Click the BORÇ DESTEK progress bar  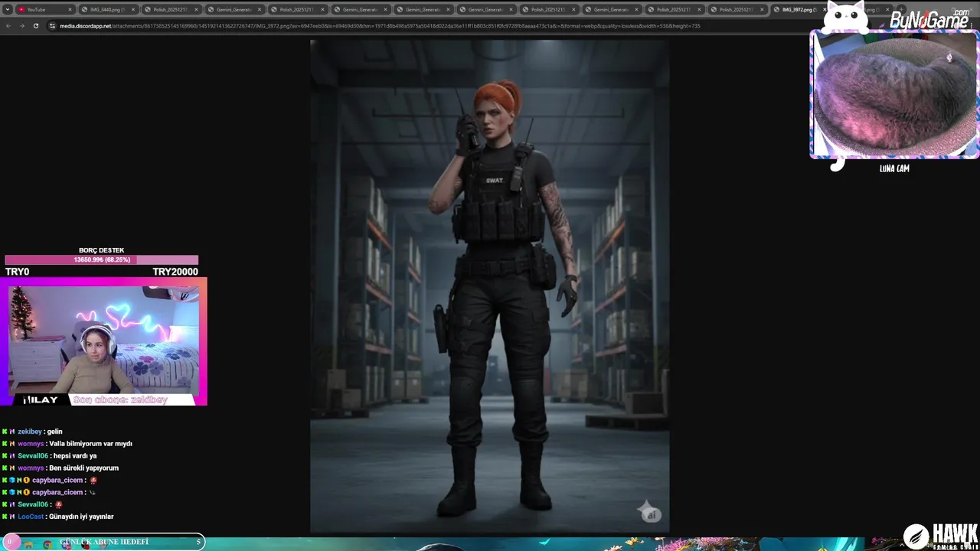tap(102, 260)
